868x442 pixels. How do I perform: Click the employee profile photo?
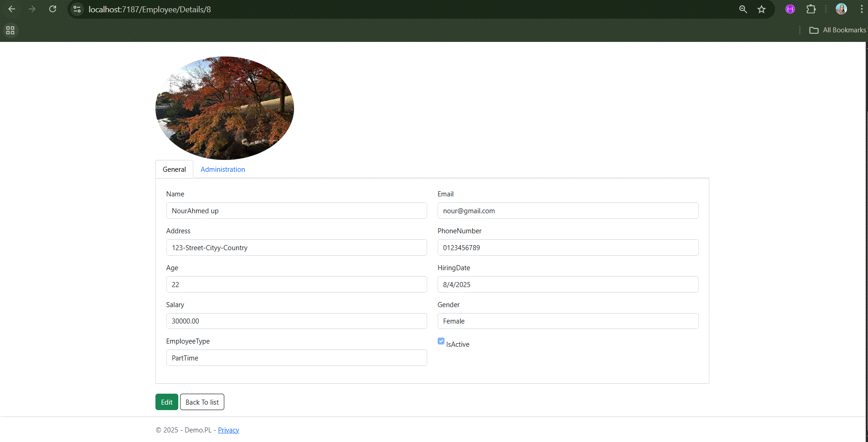point(225,108)
